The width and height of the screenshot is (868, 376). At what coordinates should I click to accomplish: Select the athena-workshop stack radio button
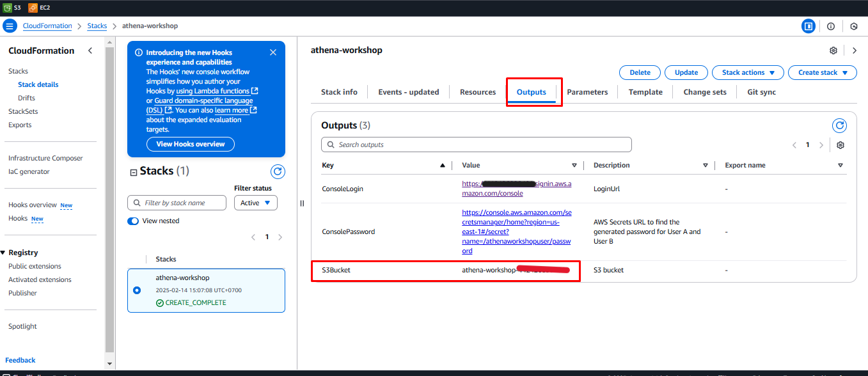[137, 290]
